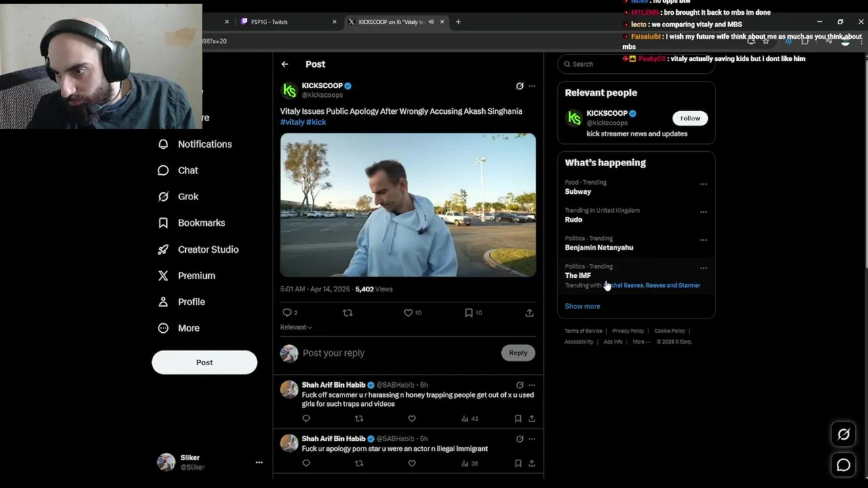Viewport: 868px width, 488px height.
Task: Click the Reply button
Action: pyautogui.click(x=518, y=353)
